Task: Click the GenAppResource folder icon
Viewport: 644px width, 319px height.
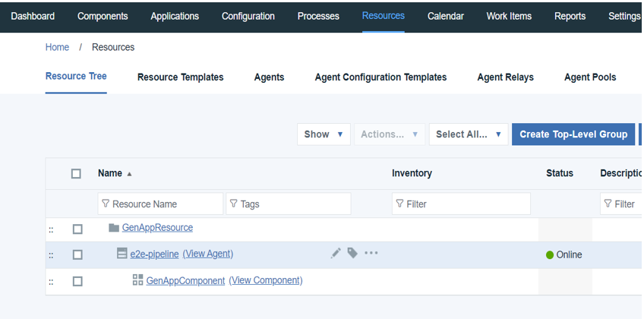Action: pos(114,228)
